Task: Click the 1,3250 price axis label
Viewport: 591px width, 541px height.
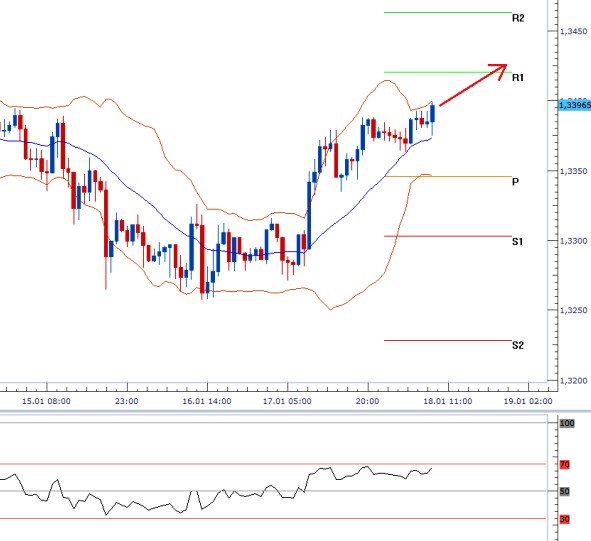Action: (x=573, y=310)
